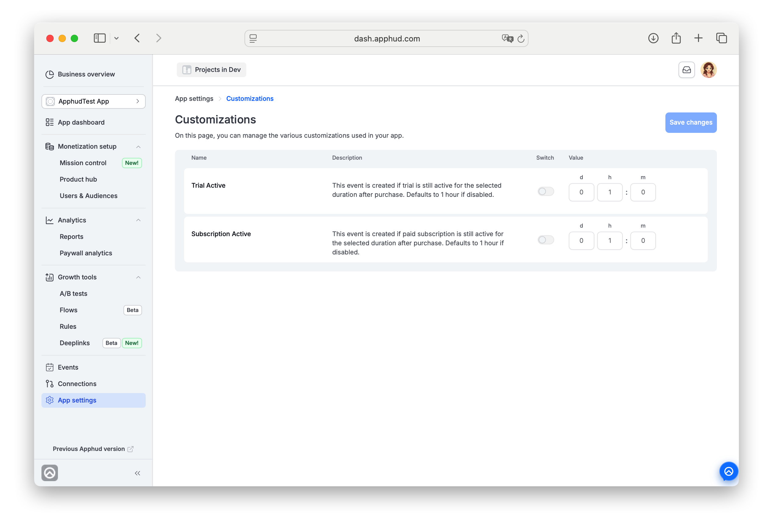Open the Business overview page

click(86, 74)
